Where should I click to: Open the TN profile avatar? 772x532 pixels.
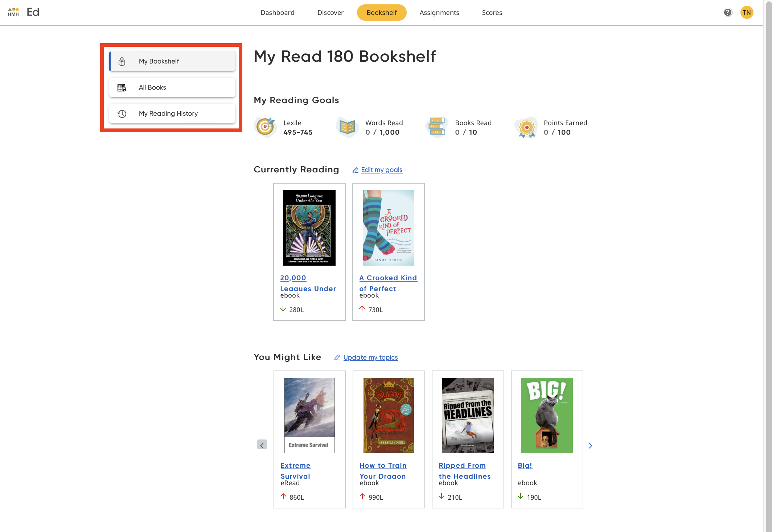(747, 12)
